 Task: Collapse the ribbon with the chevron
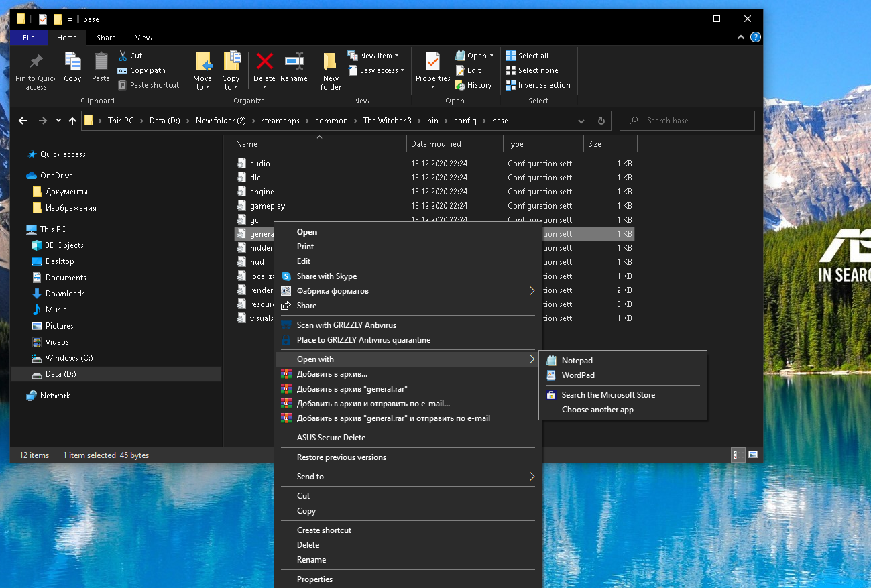point(742,38)
